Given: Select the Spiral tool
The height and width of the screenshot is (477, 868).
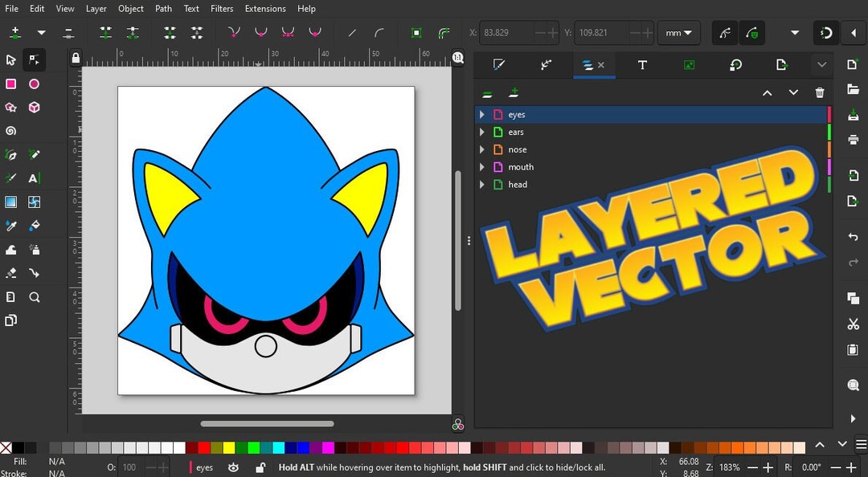Looking at the screenshot, I should tap(11, 130).
